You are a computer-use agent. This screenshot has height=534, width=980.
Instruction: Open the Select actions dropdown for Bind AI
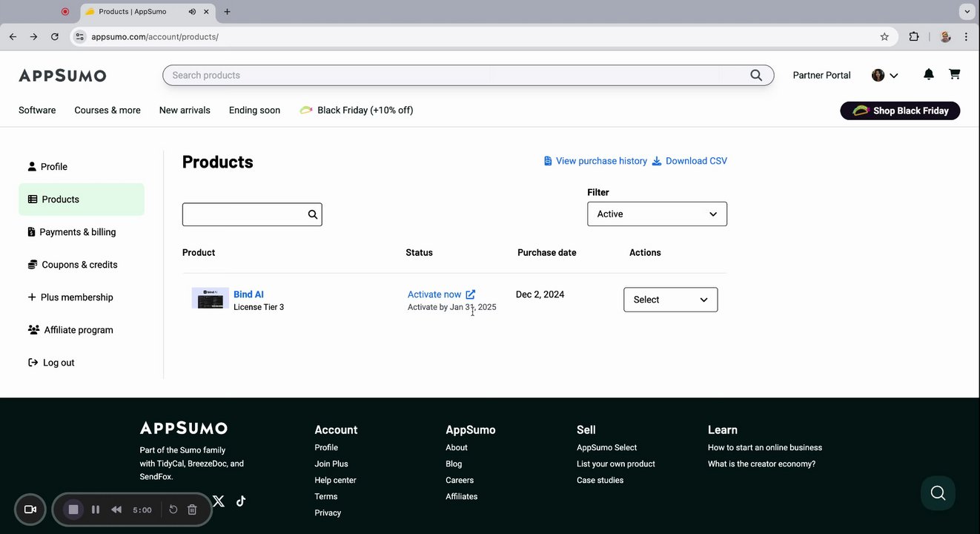(x=670, y=300)
